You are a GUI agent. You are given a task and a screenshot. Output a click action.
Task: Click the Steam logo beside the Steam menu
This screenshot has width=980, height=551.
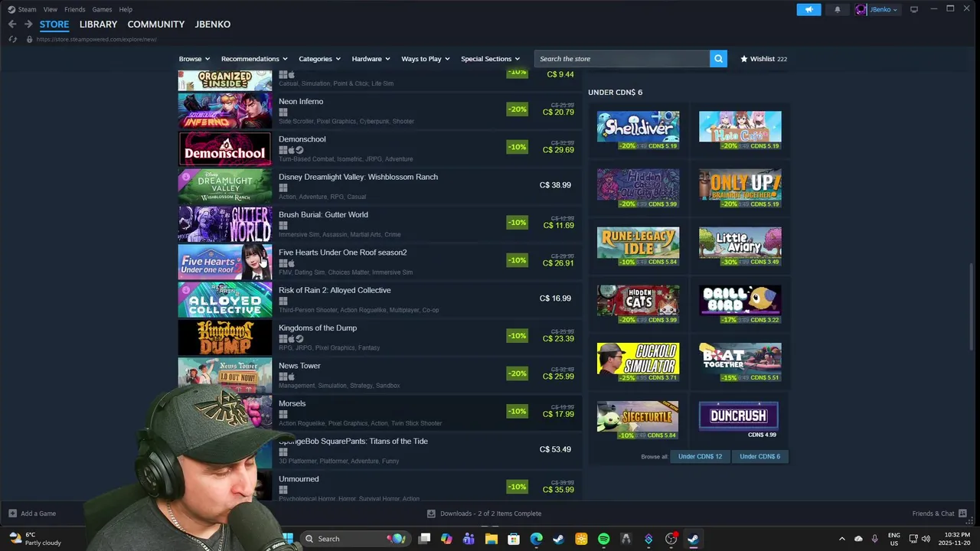pyautogui.click(x=11, y=9)
